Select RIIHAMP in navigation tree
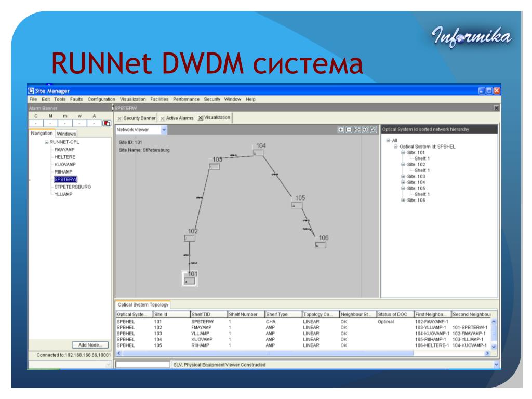Screen dimensions: 532x399 (63, 172)
